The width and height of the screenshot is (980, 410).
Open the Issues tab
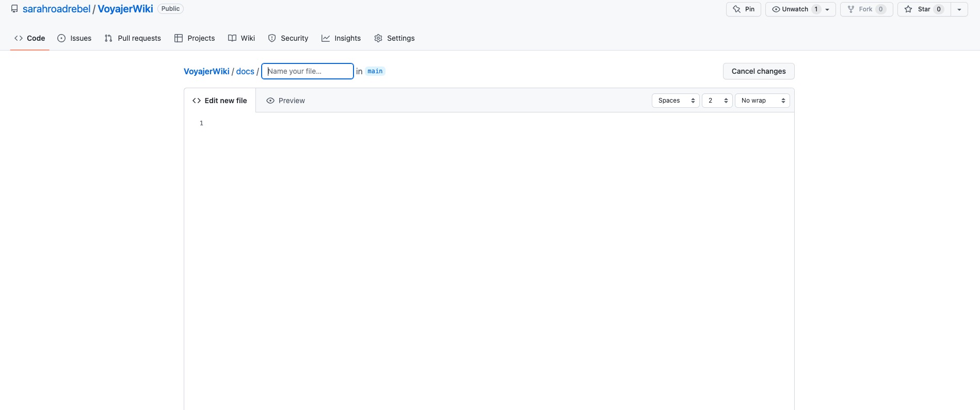pyautogui.click(x=74, y=38)
